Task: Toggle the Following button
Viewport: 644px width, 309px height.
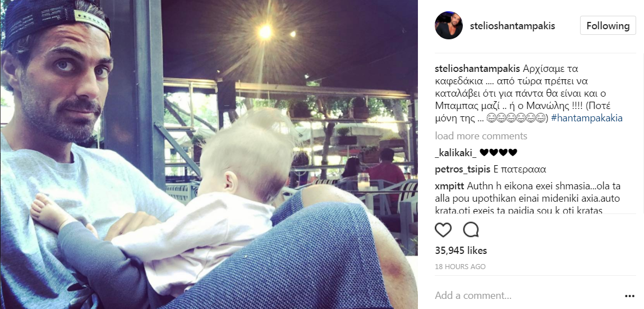Action: coord(608,25)
